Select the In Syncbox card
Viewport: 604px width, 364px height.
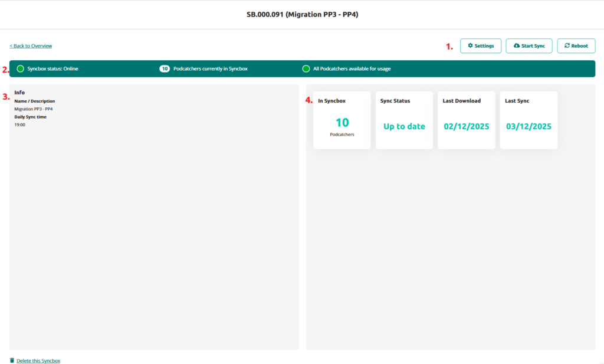342,120
